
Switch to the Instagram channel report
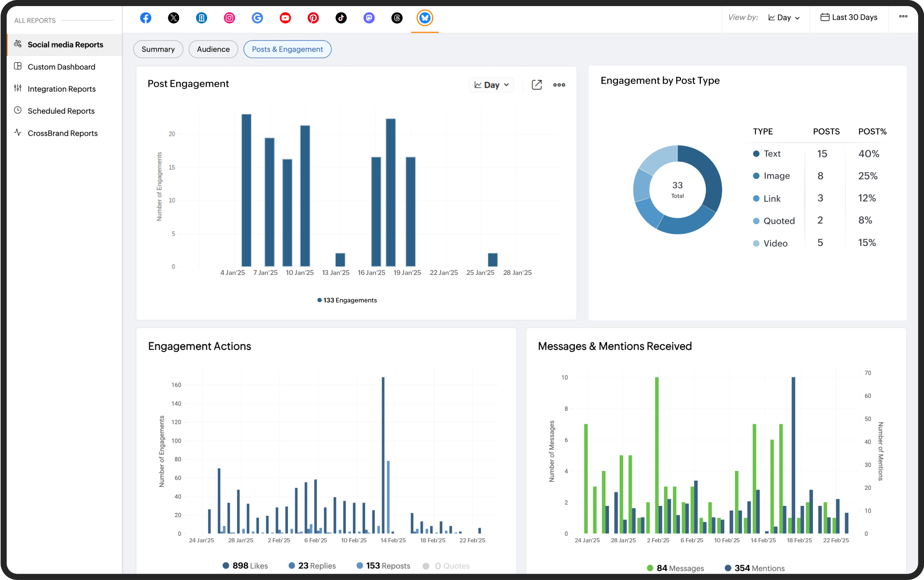point(229,17)
